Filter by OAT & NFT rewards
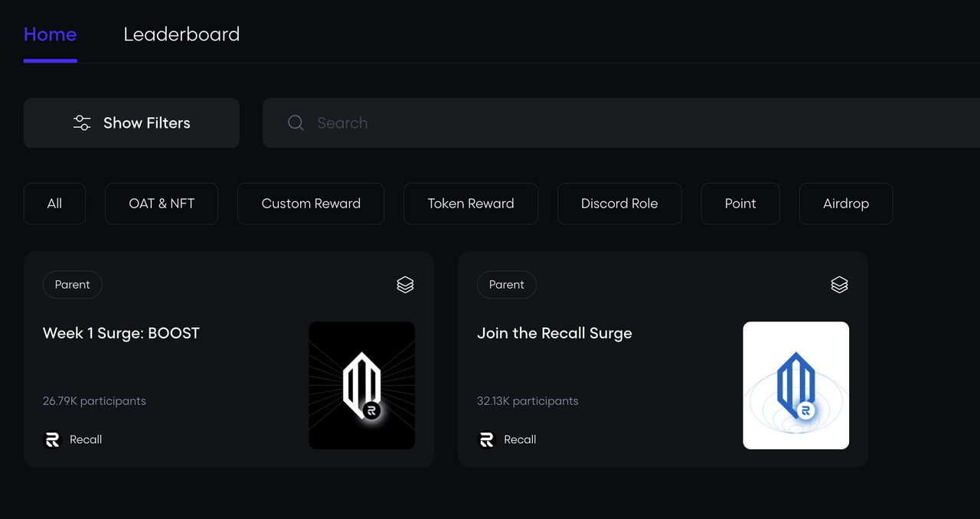This screenshot has height=519, width=980. (x=162, y=204)
